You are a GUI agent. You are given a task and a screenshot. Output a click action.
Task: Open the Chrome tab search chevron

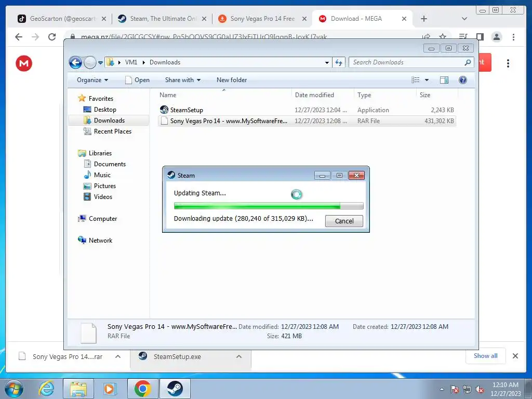click(x=464, y=19)
